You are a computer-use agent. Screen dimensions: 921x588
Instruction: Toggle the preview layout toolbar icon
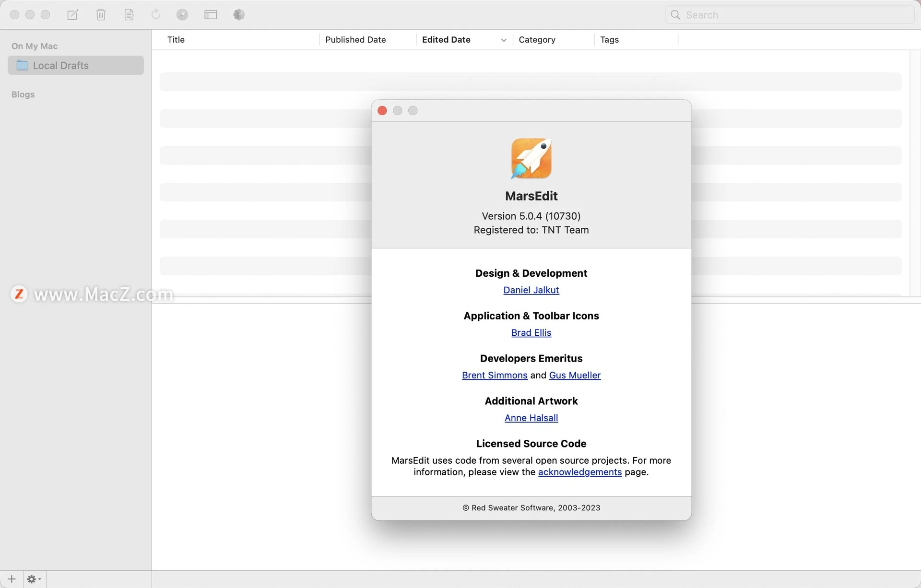point(211,15)
